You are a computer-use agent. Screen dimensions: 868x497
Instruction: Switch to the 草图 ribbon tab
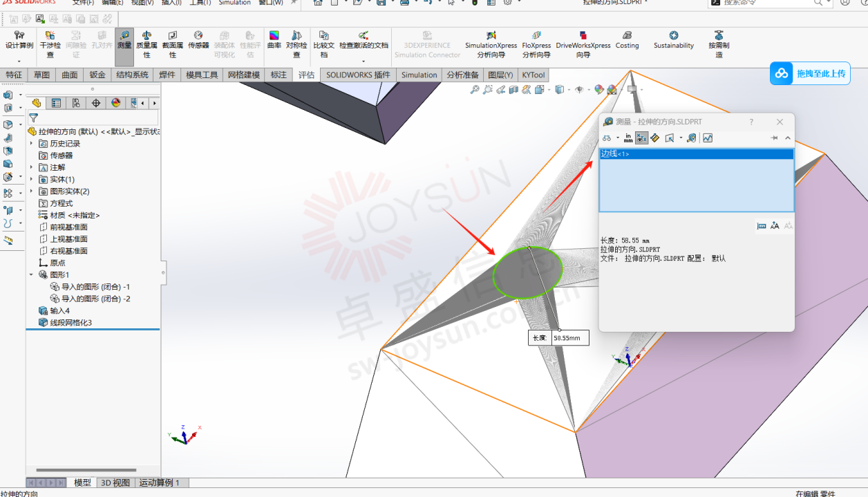(x=41, y=75)
